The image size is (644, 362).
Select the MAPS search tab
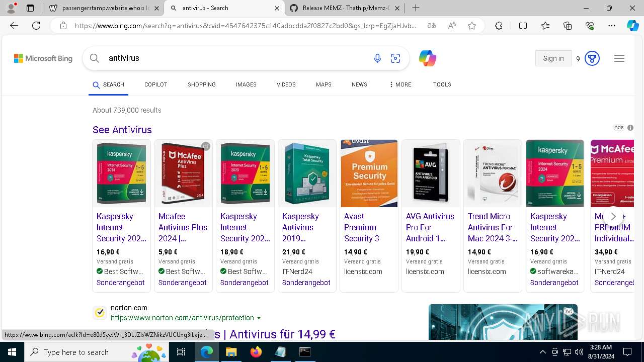pos(324,84)
